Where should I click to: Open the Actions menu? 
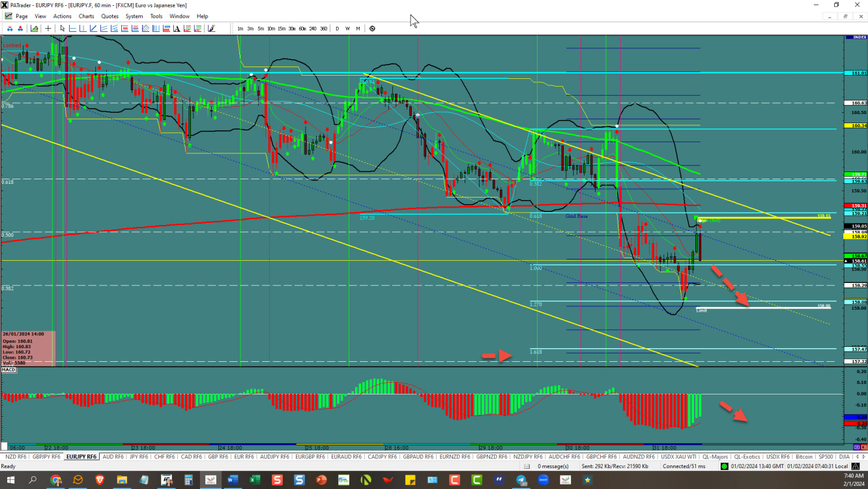pyautogui.click(x=63, y=16)
